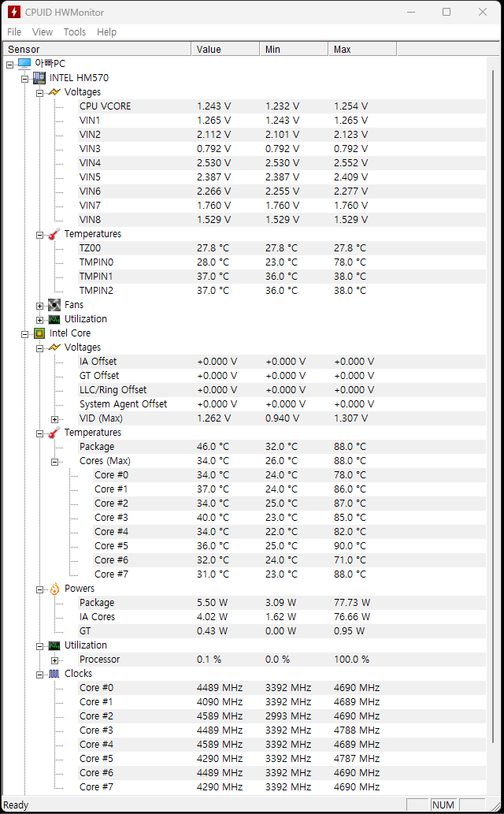Click the 4788 MHz max clock value

tap(357, 730)
